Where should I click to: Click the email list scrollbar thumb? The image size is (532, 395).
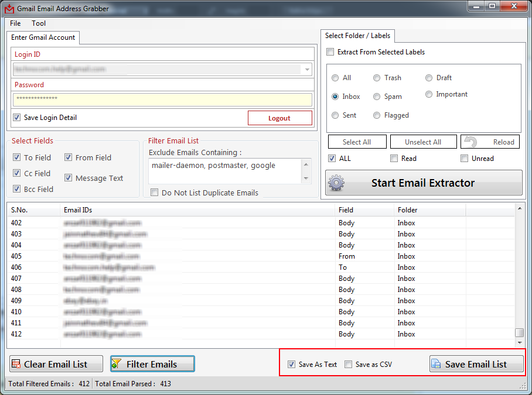tap(520, 332)
